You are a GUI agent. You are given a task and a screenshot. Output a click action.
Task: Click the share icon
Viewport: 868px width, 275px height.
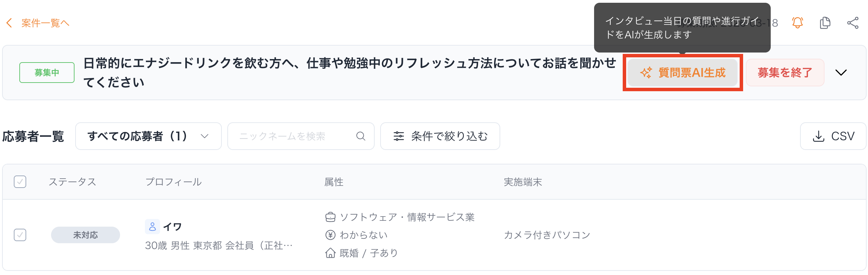tap(852, 23)
